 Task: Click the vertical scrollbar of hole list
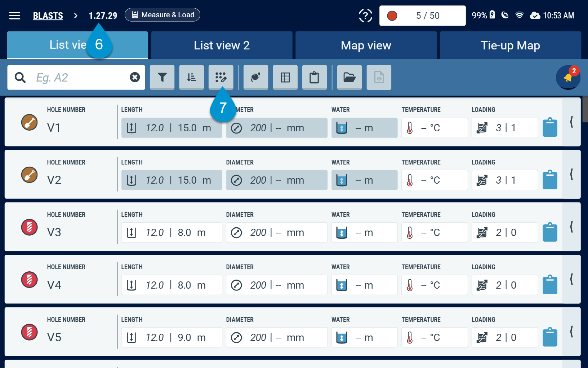(585, 109)
